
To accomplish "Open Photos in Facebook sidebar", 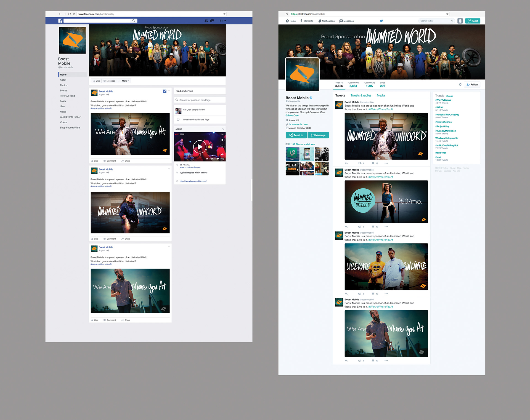I will tap(63, 85).
